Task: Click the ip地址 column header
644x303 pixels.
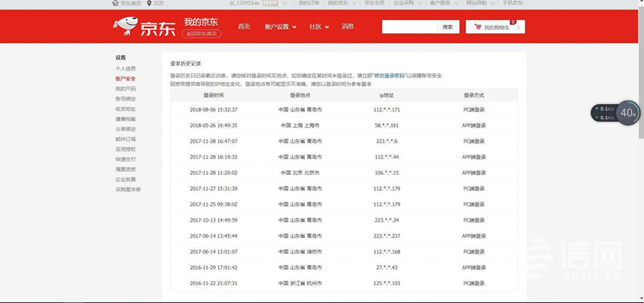Action: 386,95
